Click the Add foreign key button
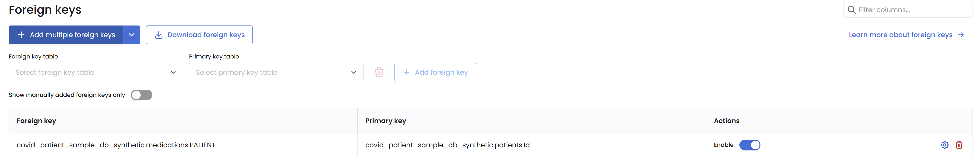This screenshot has height=161, width=980. [435, 72]
